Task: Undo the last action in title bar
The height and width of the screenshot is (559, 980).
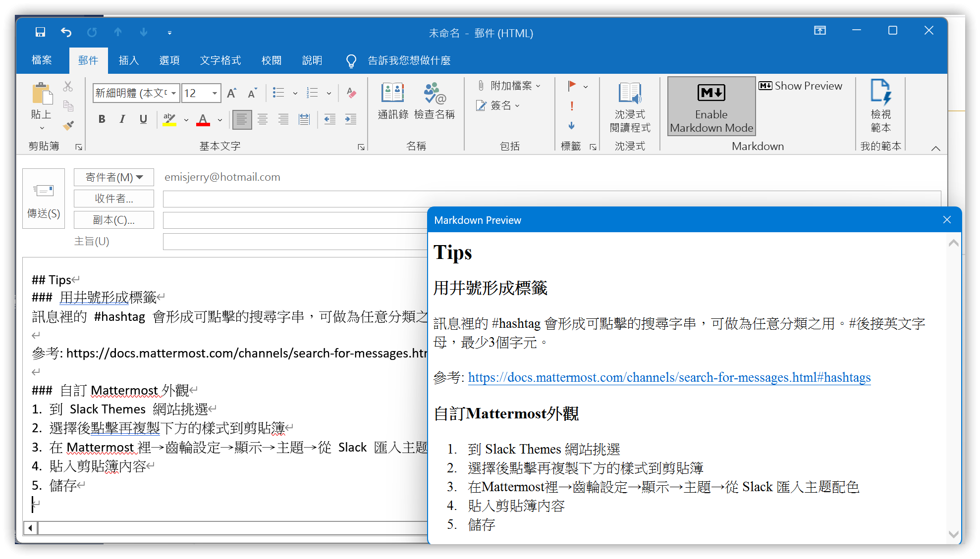Action: 66,32
